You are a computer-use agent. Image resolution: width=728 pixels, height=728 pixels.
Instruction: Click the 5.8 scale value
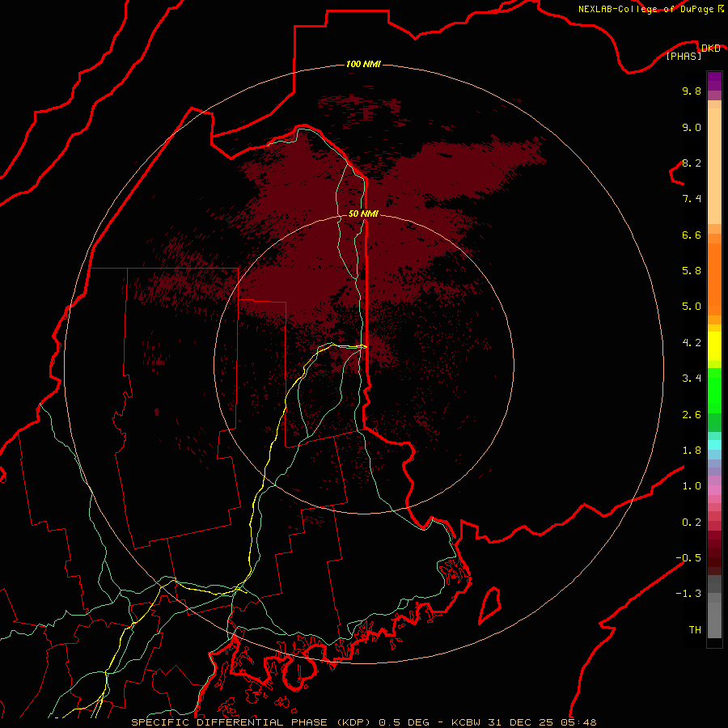(692, 271)
